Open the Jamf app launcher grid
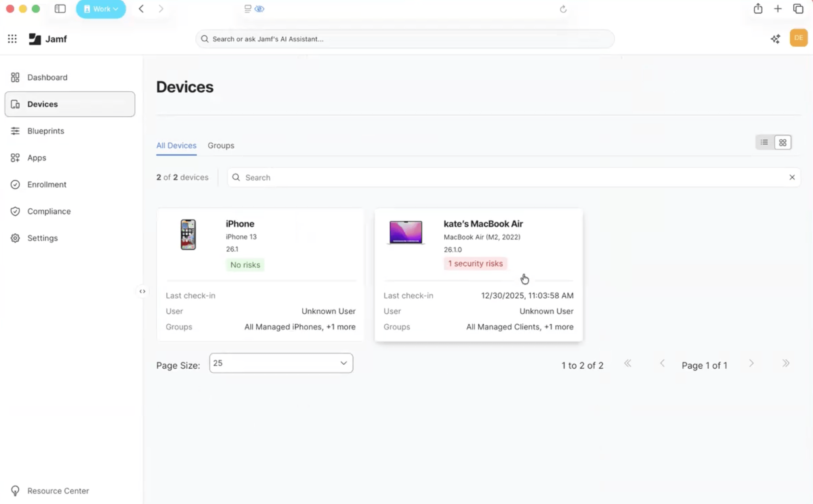Image resolution: width=813 pixels, height=504 pixels. click(12, 39)
